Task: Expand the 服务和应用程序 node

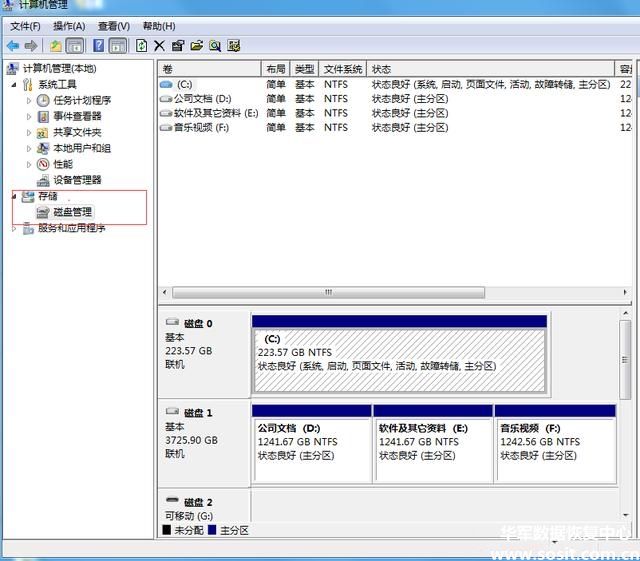Action: [x=15, y=228]
